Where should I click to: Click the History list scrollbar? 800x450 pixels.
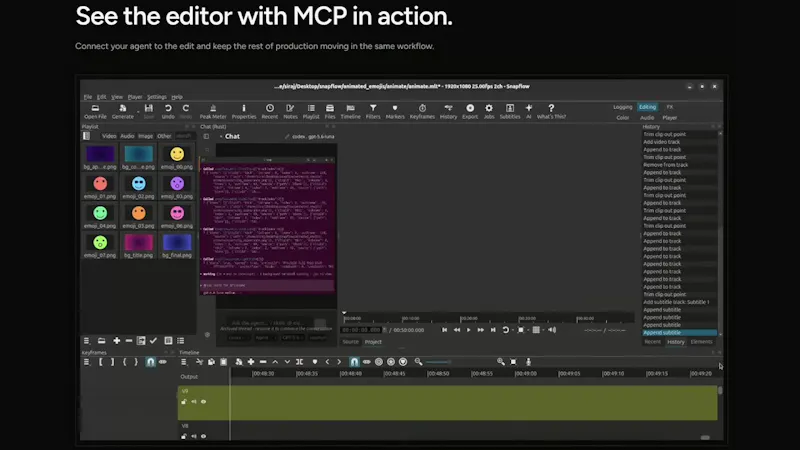720,233
